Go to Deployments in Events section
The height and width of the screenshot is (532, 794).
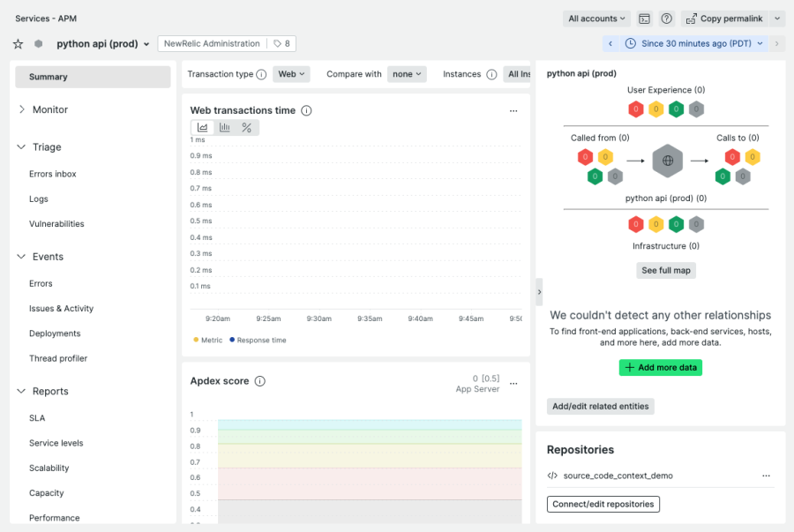click(55, 333)
